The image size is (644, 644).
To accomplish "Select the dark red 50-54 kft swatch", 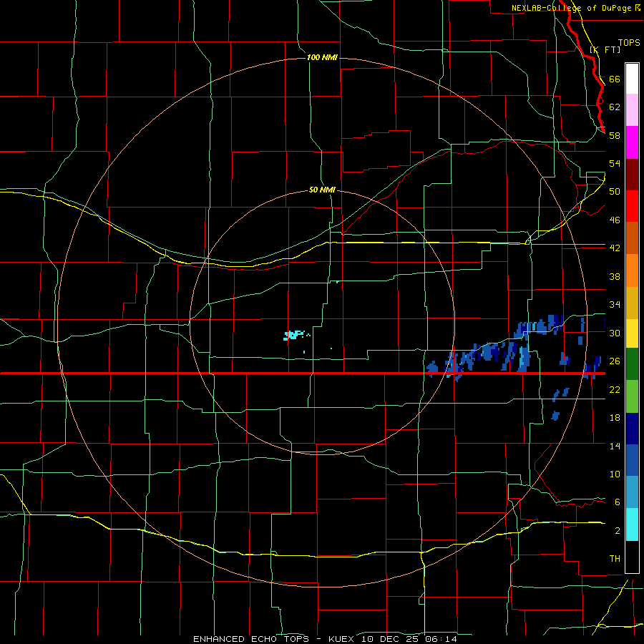I will pyautogui.click(x=632, y=175).
